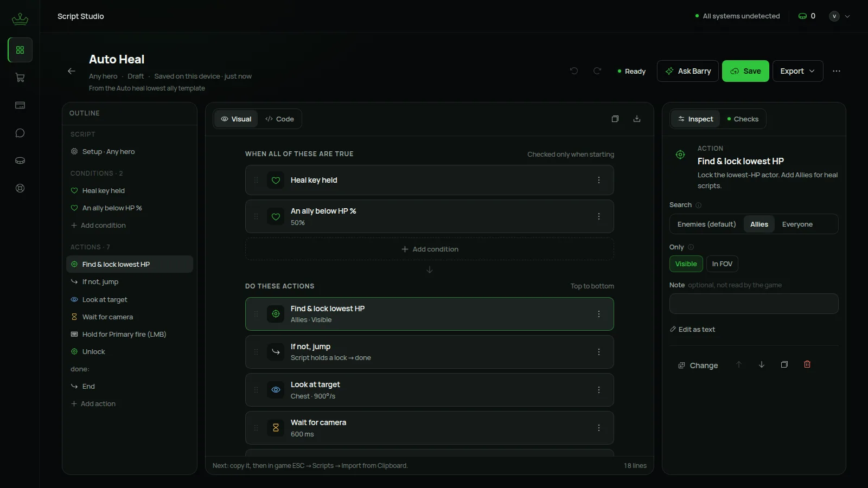The image size is (868, 488).
Task: Open the billing card sidebar icon
Action: [20, 105]
